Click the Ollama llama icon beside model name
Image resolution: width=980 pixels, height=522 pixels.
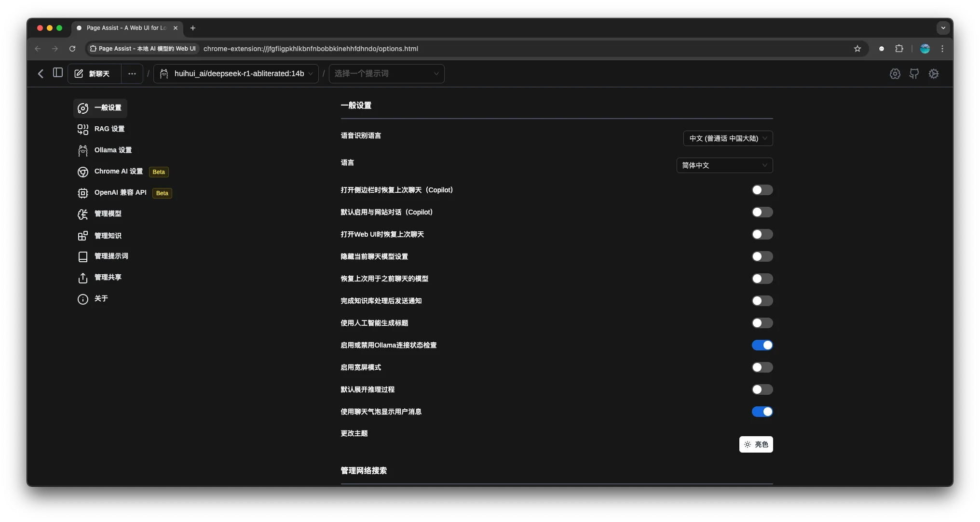tap(164, 74)
